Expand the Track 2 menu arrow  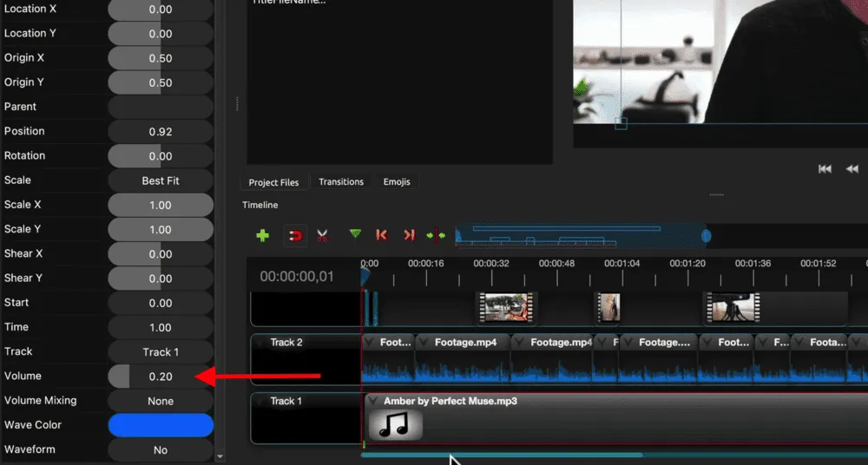coord(260,343)
